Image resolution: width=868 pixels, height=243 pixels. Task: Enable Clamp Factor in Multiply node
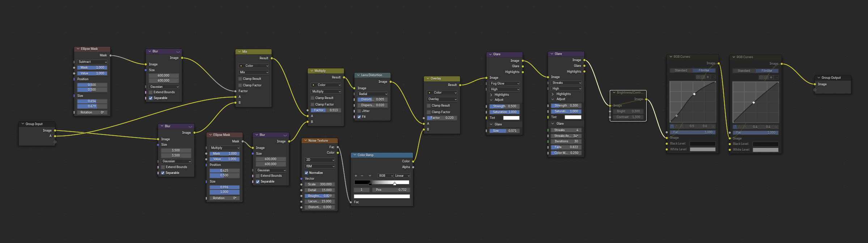312,105
